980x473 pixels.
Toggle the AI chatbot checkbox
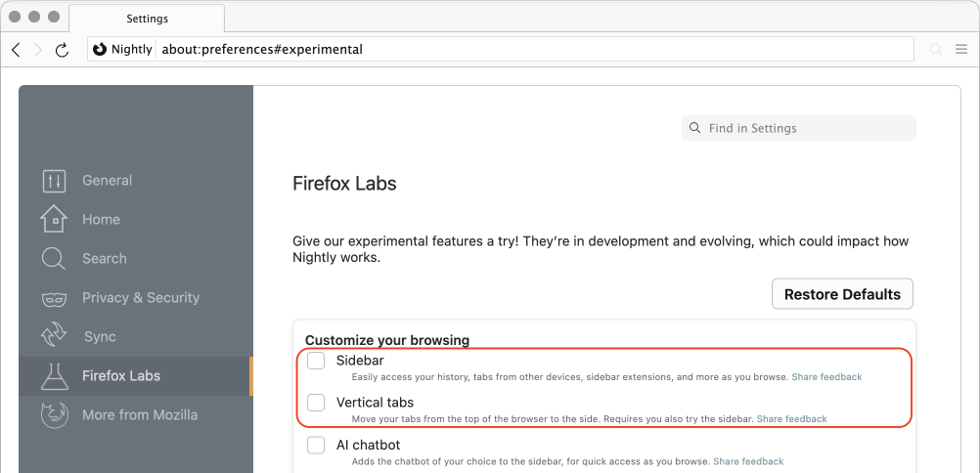tap(316, 446)
